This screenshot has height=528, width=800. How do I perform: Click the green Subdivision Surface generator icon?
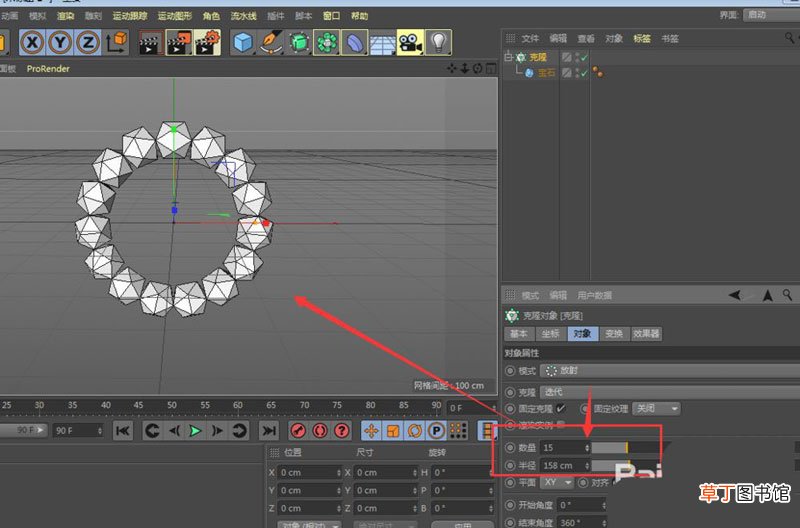tap(299, 43)
